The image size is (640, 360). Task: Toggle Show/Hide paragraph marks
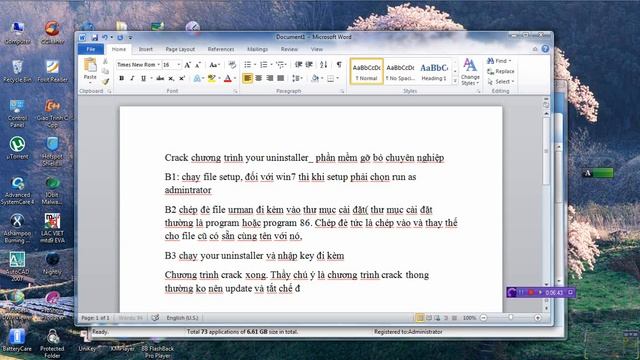[x=339, y=65]
